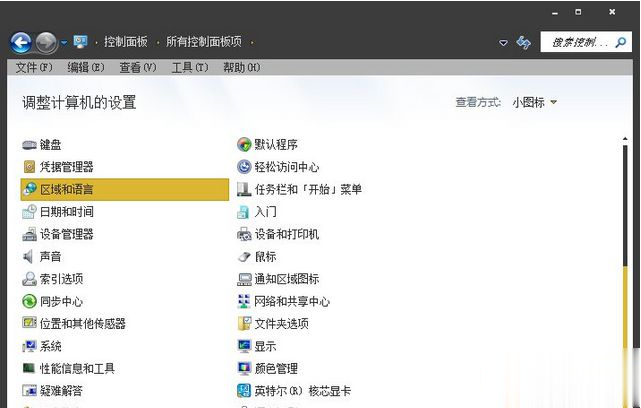Click the 所有控制面板项 breadcrumb

[204, 42]
